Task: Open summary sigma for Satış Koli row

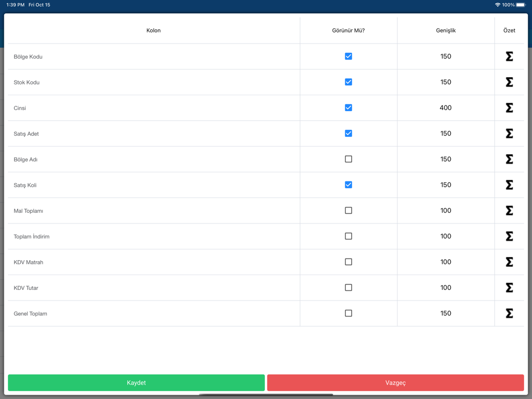Action: [509, 185]
